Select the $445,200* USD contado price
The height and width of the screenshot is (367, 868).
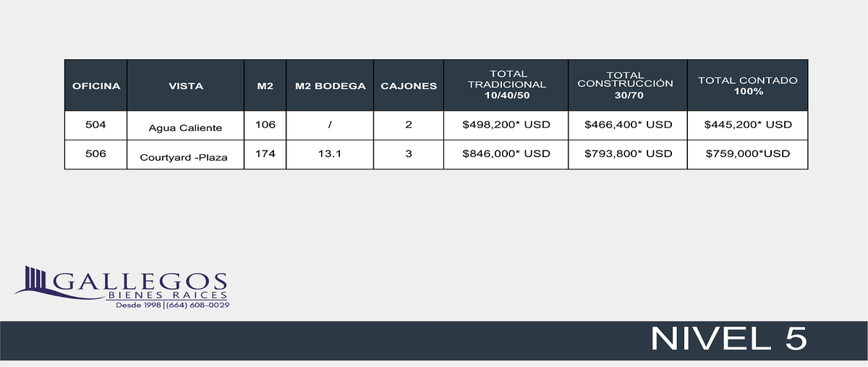click(748, 125)
